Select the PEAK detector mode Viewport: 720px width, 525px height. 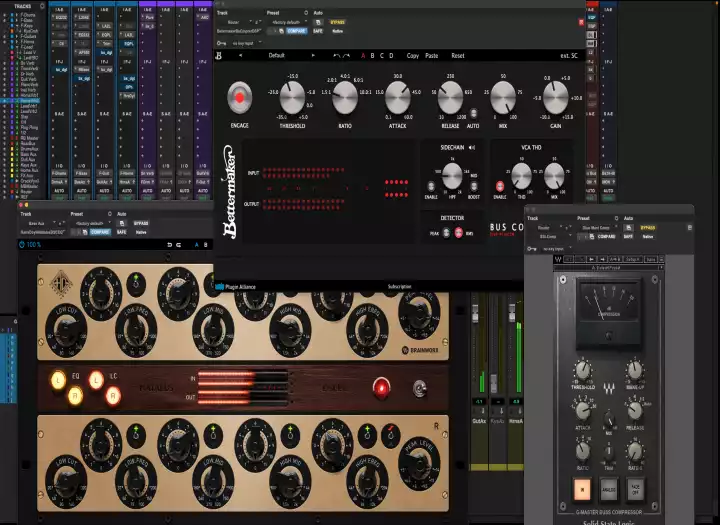click(446, 233)
